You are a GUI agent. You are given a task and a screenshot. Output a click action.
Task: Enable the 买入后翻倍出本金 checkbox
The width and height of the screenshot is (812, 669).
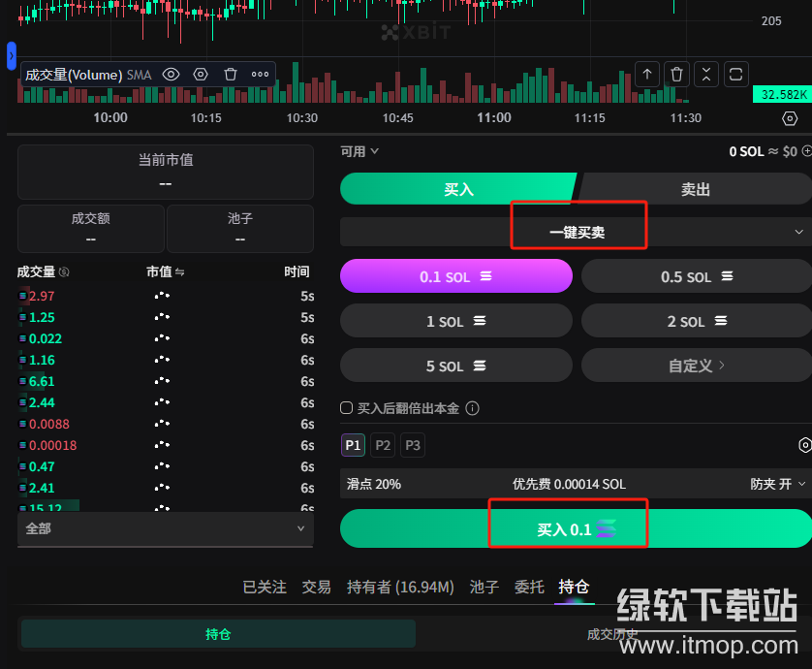tap(347, 409)
